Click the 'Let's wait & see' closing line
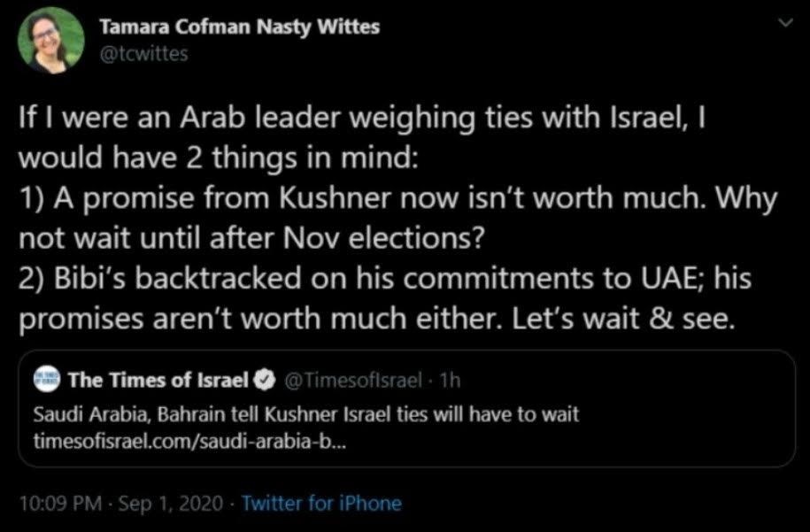This screenshot has height=532, width=810. [x=622, y=320]
